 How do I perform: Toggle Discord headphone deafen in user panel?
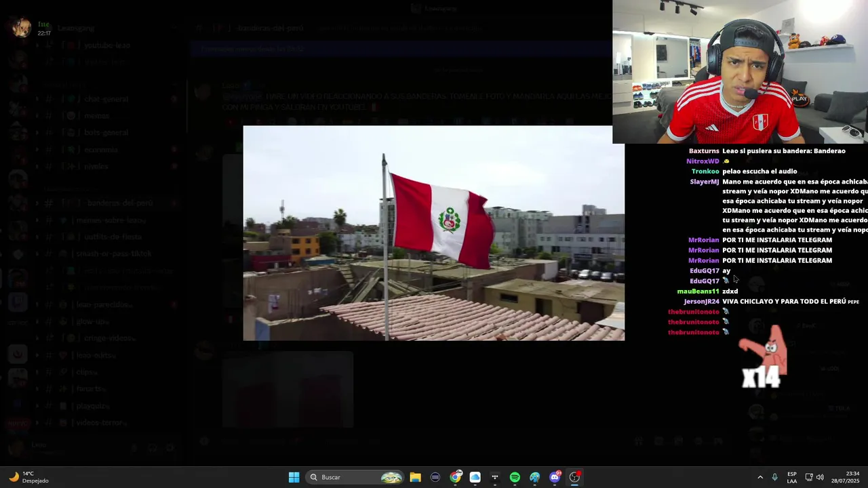click(x=152, y=447)
